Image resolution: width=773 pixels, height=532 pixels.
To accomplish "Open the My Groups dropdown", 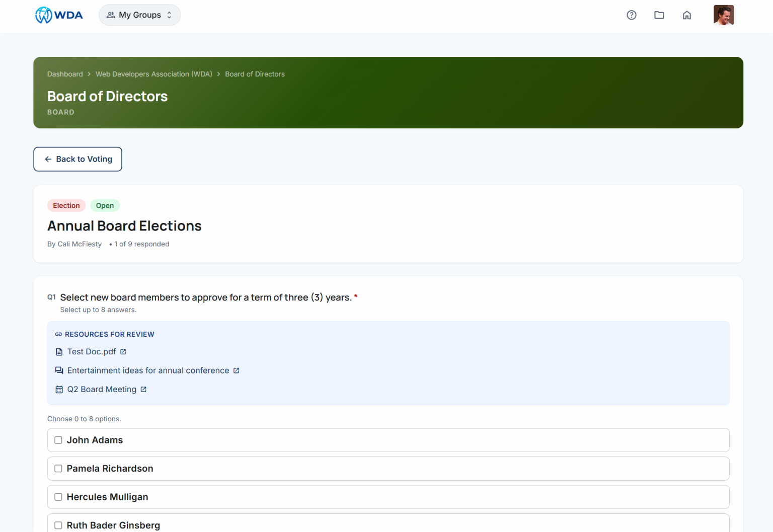I will coord(139,15).
